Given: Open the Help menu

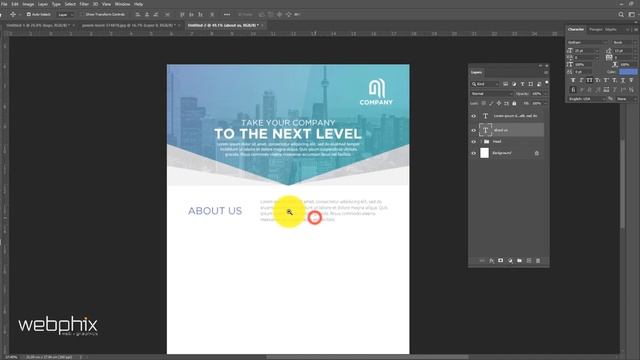Looking at the screenshot, I should [x=138, y=4].
